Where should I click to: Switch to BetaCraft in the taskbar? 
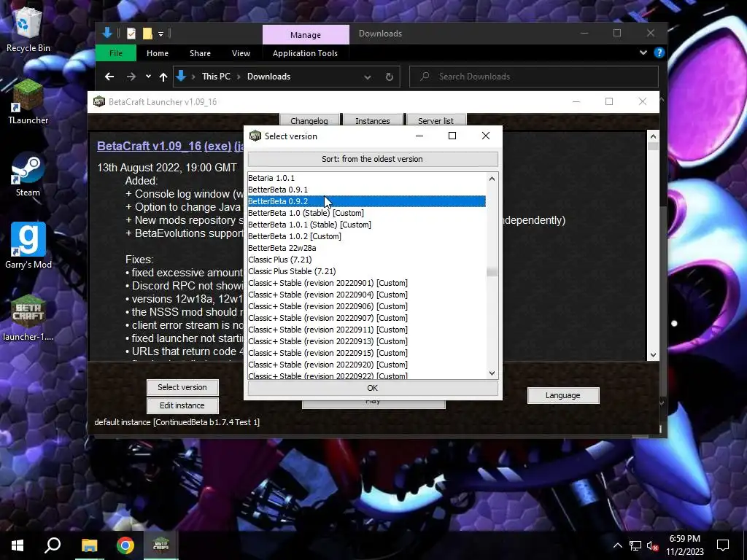(161, 545)
